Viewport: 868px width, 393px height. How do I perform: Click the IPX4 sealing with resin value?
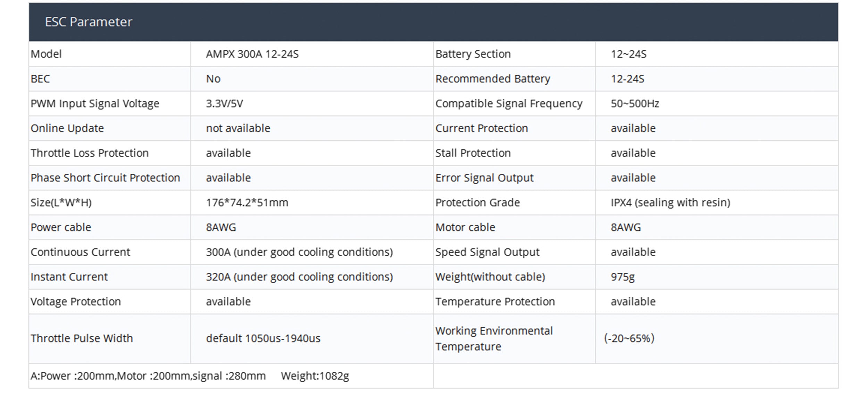[670, 203]
